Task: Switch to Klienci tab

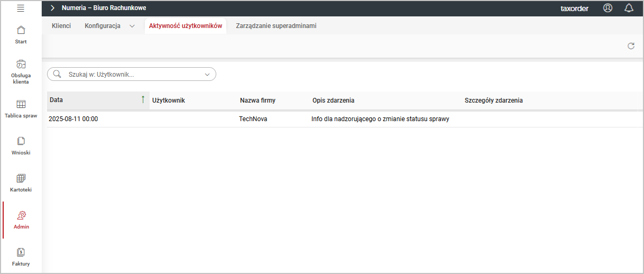Action: (61, 26)
